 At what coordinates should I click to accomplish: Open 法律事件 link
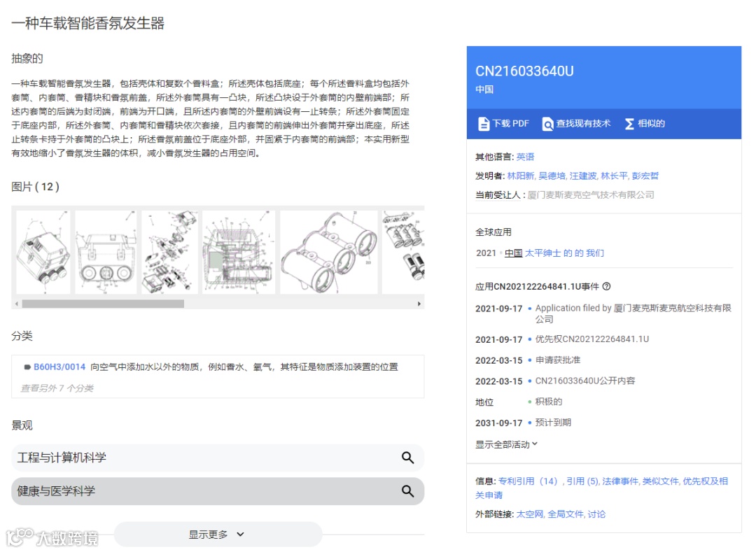point(620,481)
